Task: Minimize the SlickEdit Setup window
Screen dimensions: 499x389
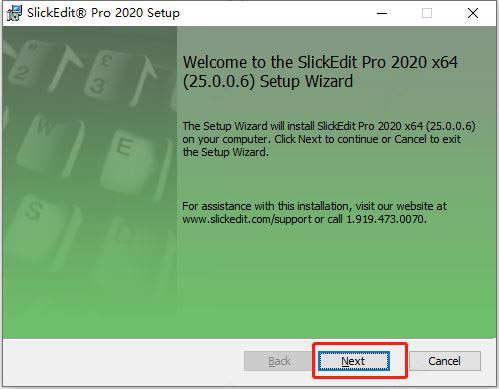Action: tap(382, 13)
